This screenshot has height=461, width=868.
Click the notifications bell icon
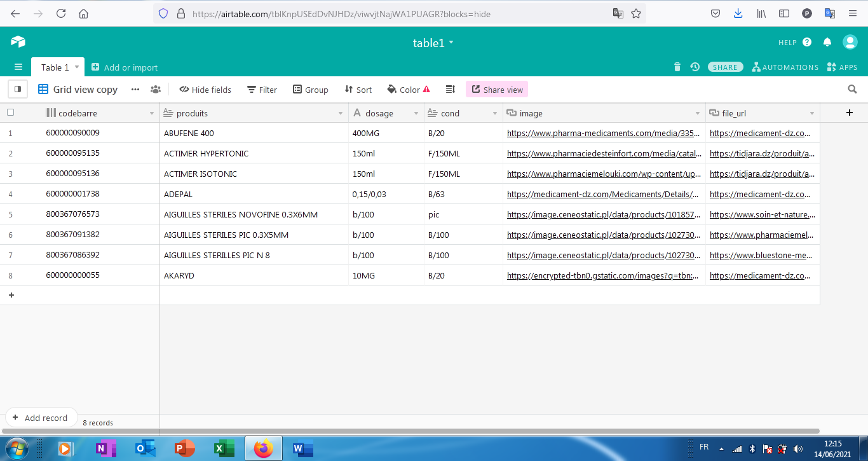(827, 43)
